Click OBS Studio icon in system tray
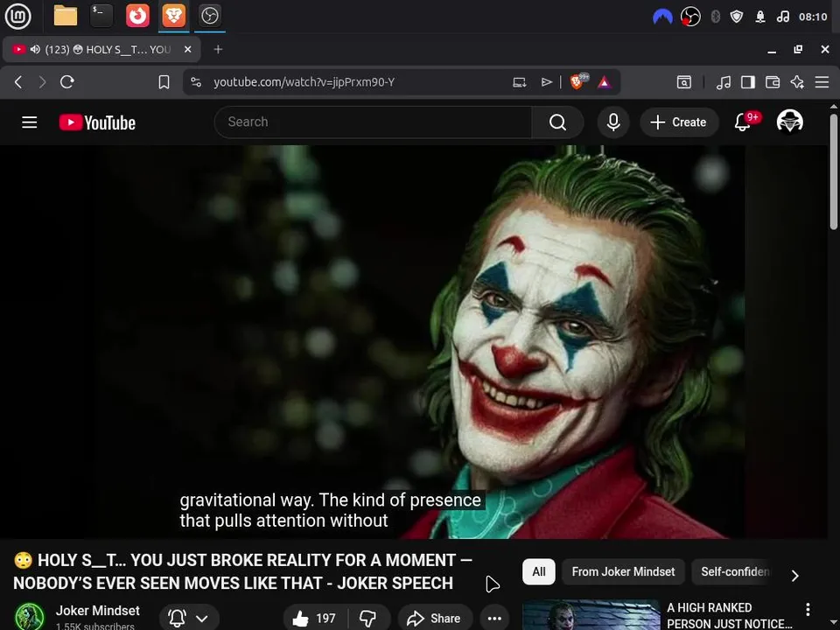This screenshot has width=840, height=630. tap(690, 17)
